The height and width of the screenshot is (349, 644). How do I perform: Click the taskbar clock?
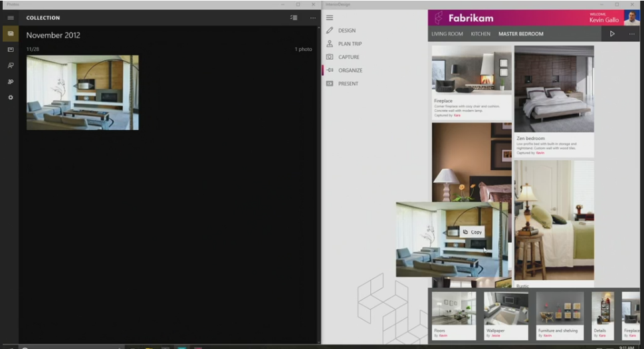[x=626, y=347]
